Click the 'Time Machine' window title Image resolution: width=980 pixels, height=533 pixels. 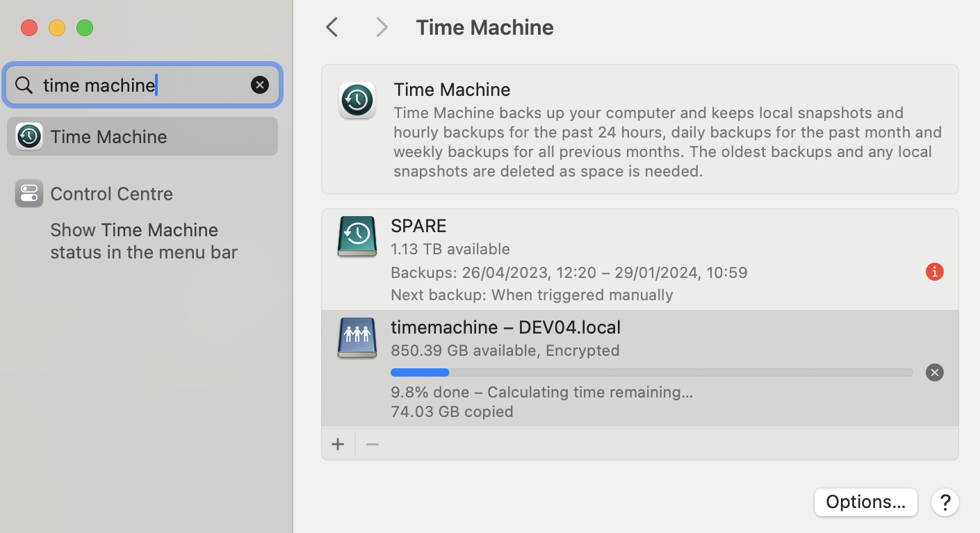pyautogui.click(x=484, y=27)
